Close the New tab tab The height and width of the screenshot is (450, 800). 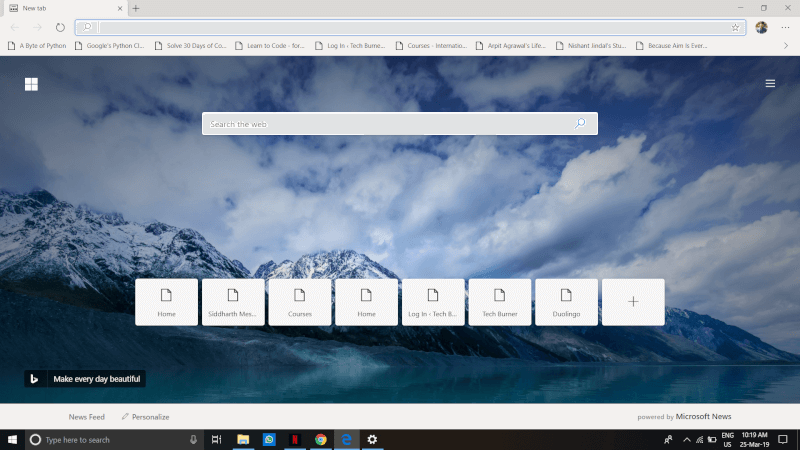120,8
